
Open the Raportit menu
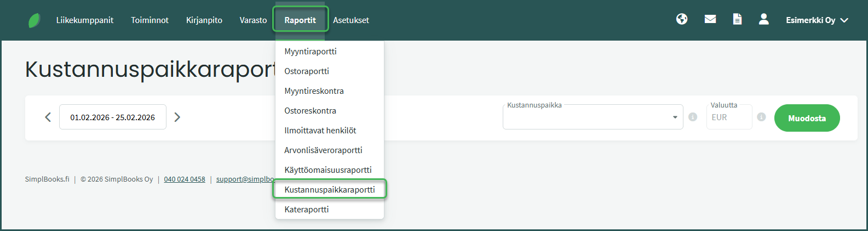(x=300, y=20)
